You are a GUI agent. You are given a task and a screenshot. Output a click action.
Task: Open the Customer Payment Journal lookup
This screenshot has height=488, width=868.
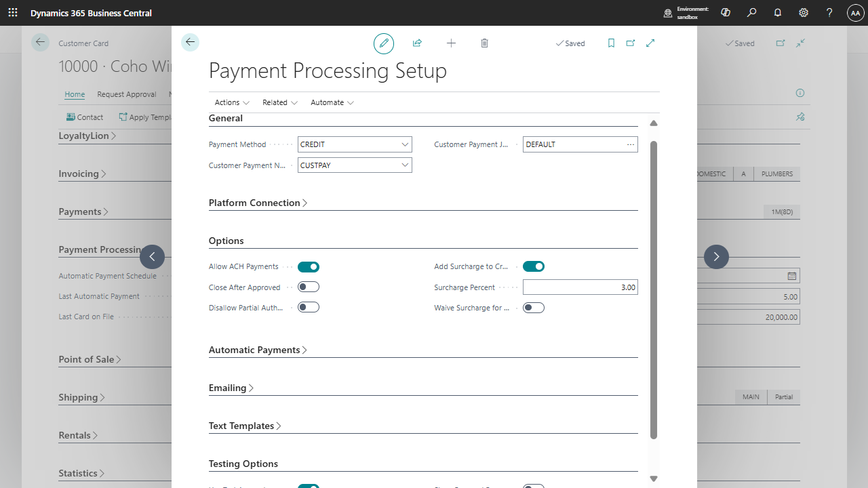pos(631,144)
